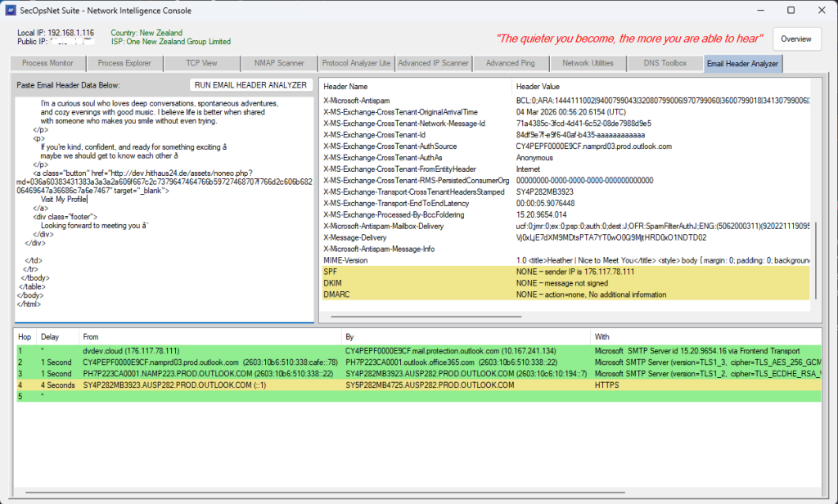Go to Protocol Analyzer Lite tab
Screen dimensions: 838x504
[x=356, y=63]
